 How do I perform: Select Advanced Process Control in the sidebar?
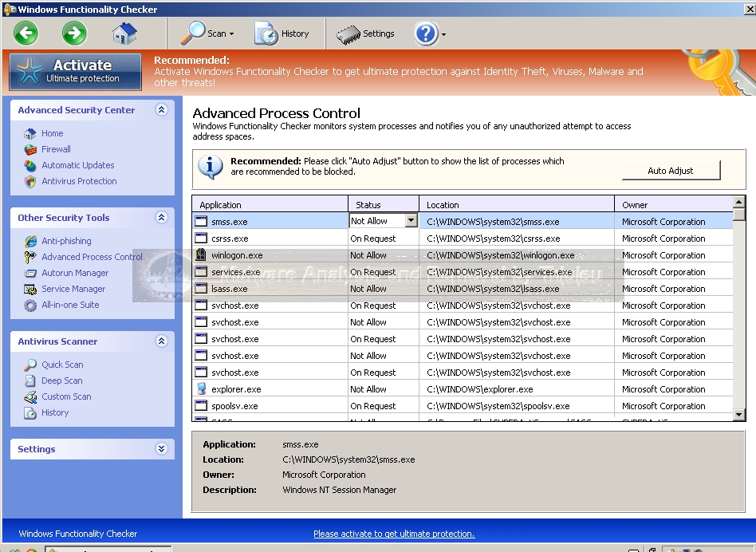tap(93, 257)
